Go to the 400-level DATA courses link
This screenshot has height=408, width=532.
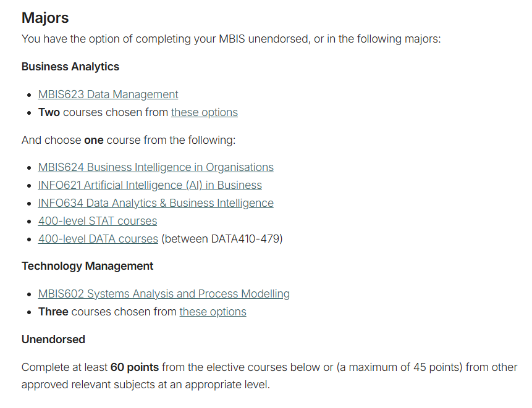pos(98,239)
